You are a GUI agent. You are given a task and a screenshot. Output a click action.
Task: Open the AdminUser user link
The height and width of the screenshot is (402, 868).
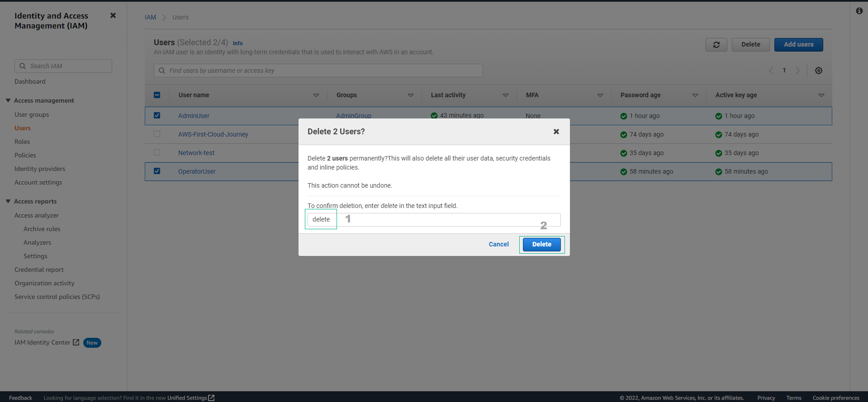pos(194,116)
